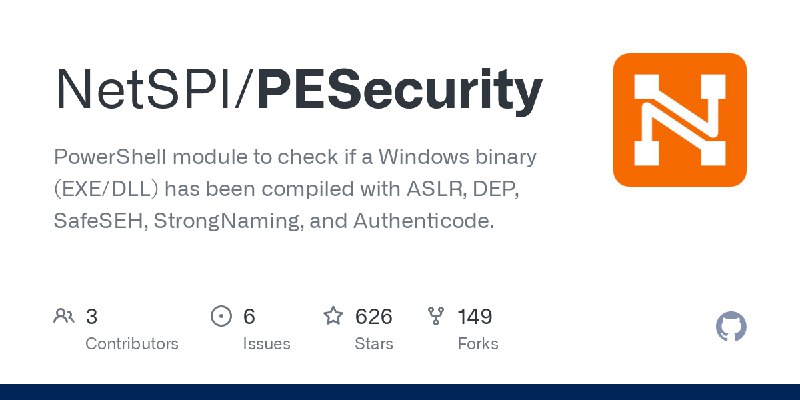The height and width of the screenshot is (400, 800).
Task: Click the GitHub octocat icon
Action: 731,327
